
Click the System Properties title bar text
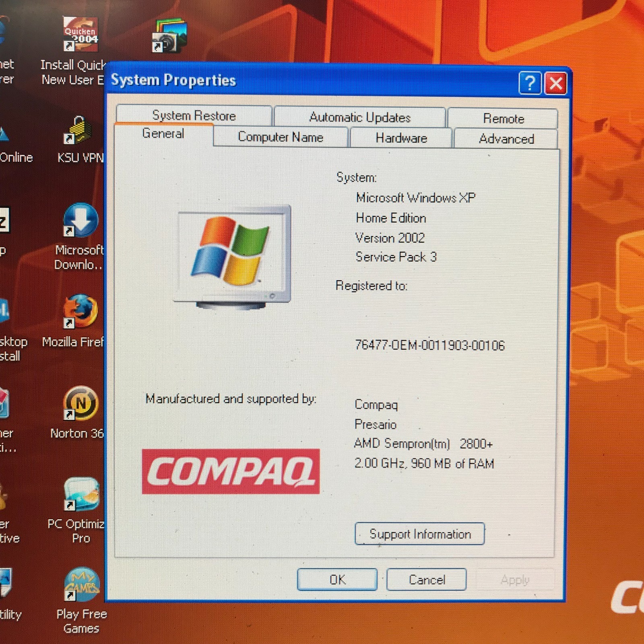tap(173, 80)
